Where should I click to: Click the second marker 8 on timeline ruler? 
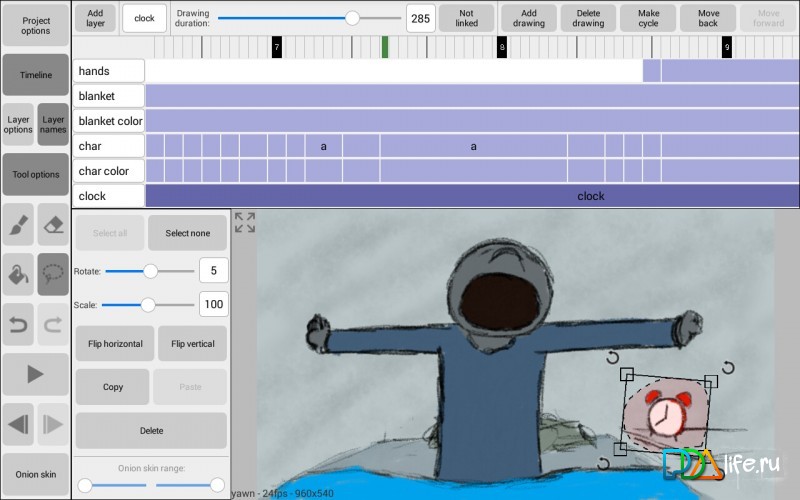pos(502,47)
